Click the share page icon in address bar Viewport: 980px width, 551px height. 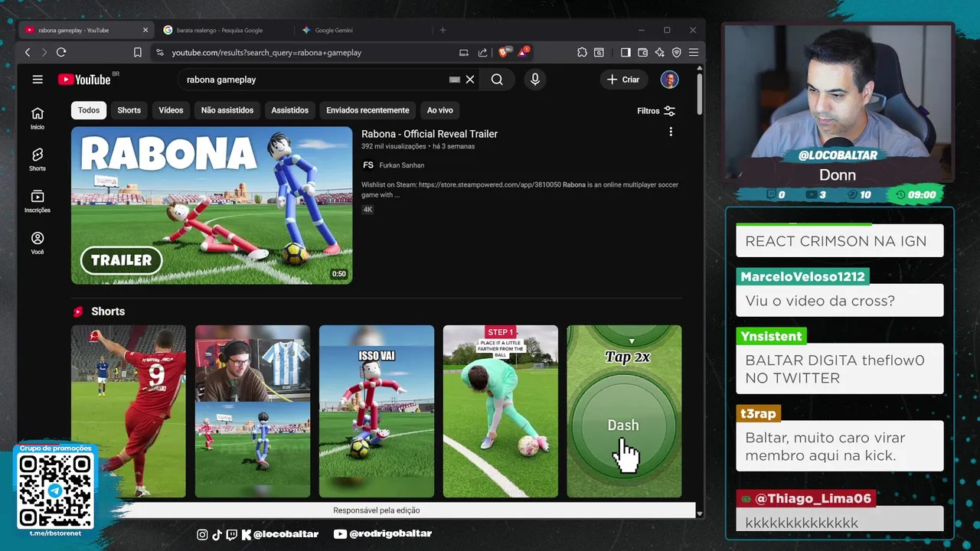pyautogui.click(x=482, y=52)
